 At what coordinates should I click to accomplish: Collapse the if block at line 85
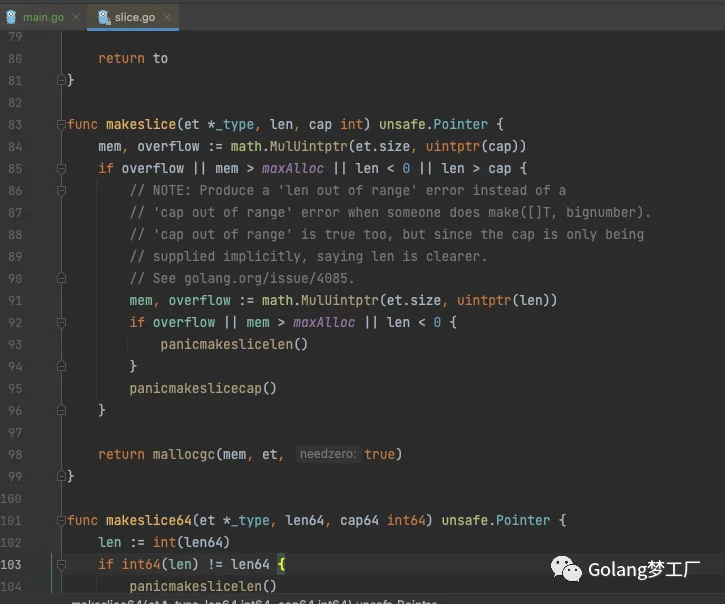click(x=61, y=168)
